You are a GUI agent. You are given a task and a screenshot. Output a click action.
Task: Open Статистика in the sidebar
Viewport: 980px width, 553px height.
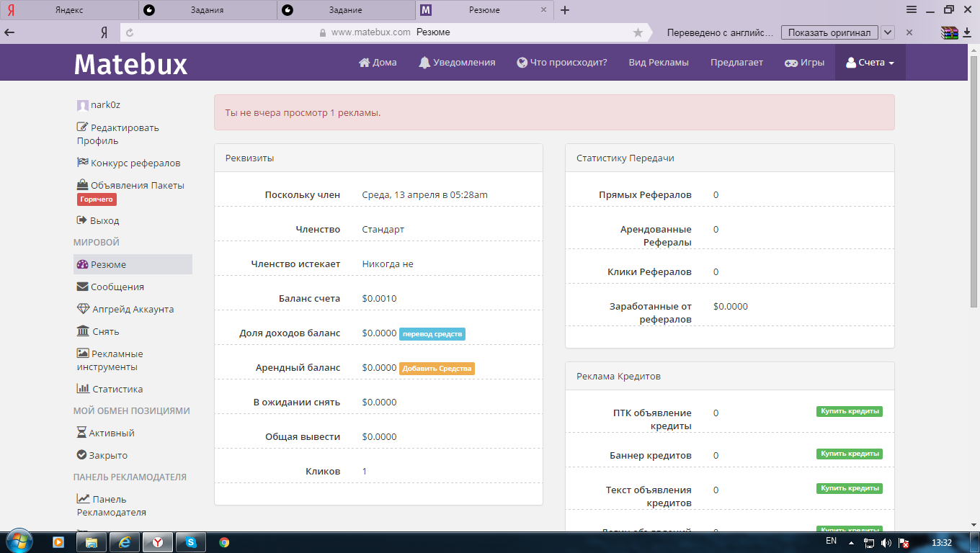coord(110,389)
